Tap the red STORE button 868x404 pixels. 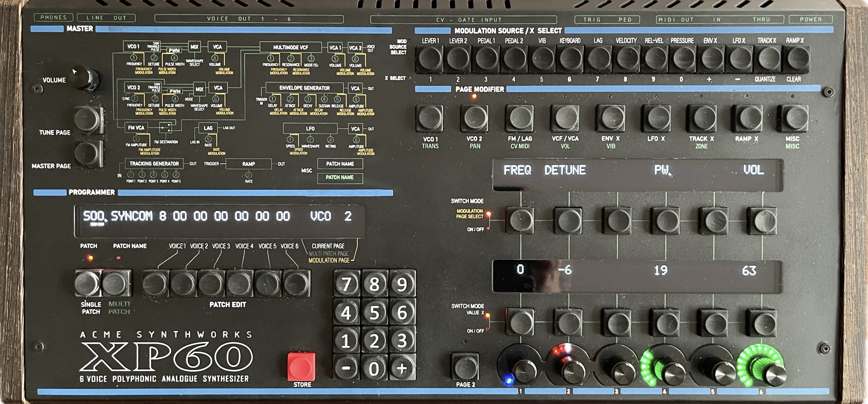pyautogui.click(x=301, y=367)
